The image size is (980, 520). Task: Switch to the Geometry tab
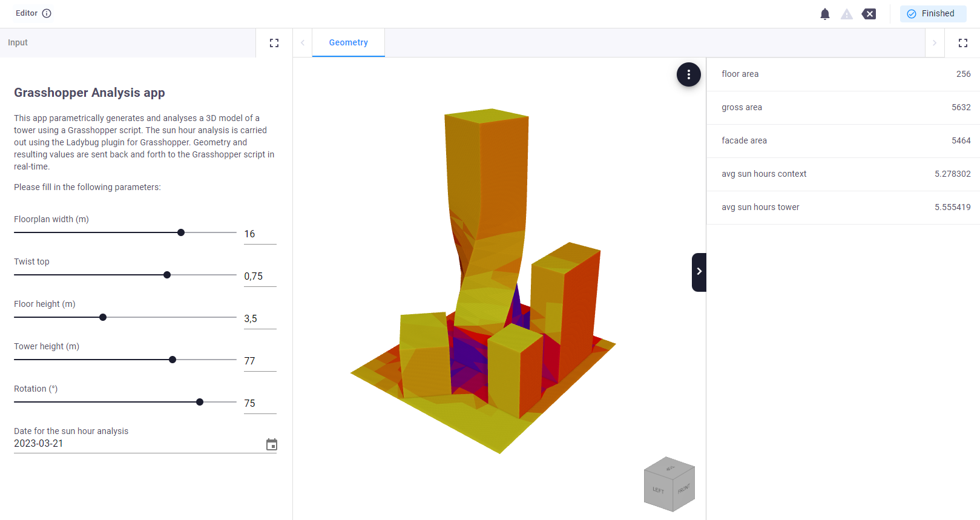point(349,43)
